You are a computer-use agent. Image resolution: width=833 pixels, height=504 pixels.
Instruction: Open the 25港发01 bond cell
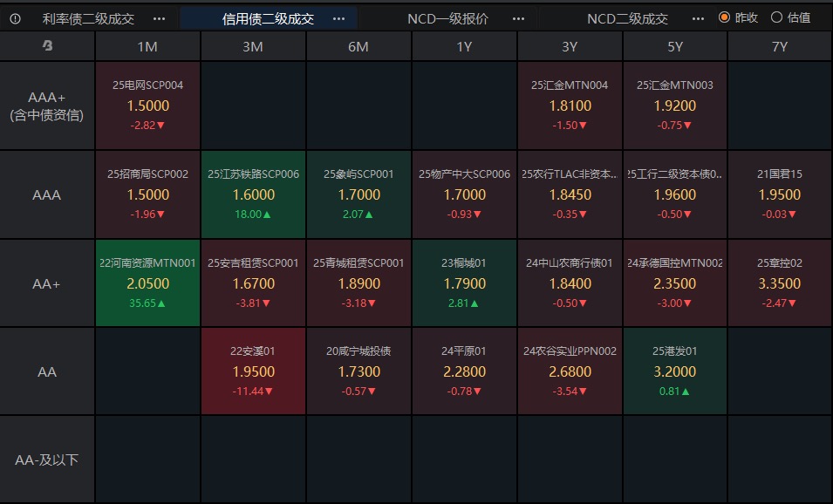coord(675,371)
